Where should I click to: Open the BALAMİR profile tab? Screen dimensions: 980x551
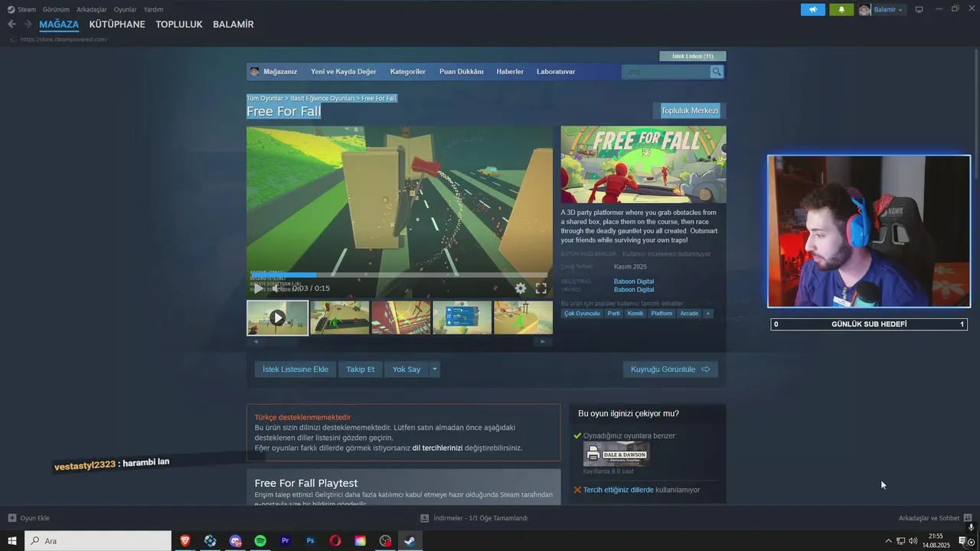click(x=233, y=24)
